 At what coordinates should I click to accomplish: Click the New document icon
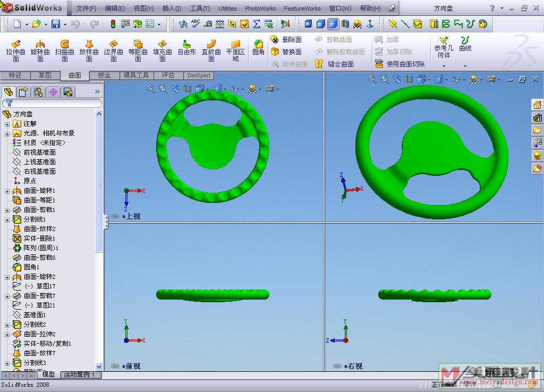tap(18, 24)
